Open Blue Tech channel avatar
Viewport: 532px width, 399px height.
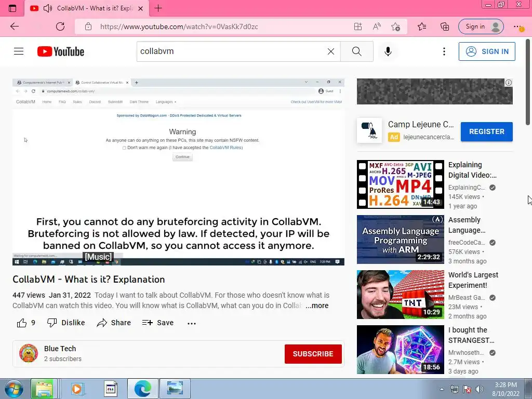click(29, 353)
